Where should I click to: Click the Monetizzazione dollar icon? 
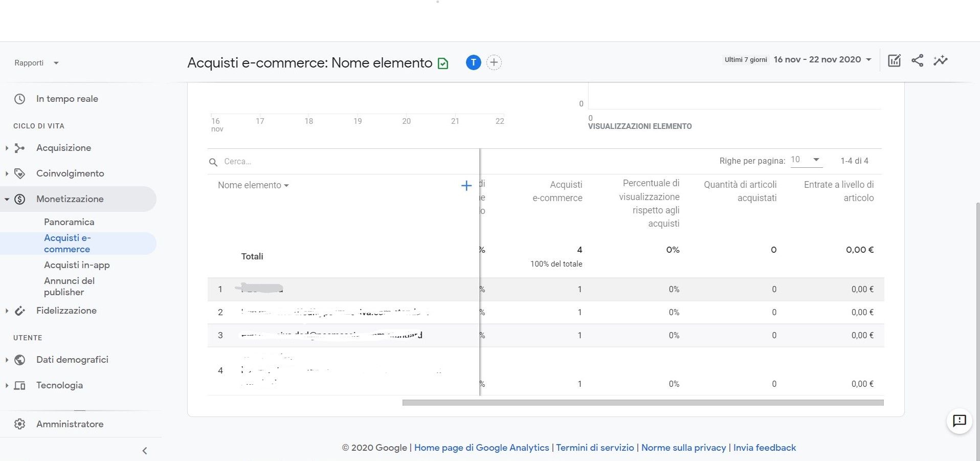(x=19, y=199)
